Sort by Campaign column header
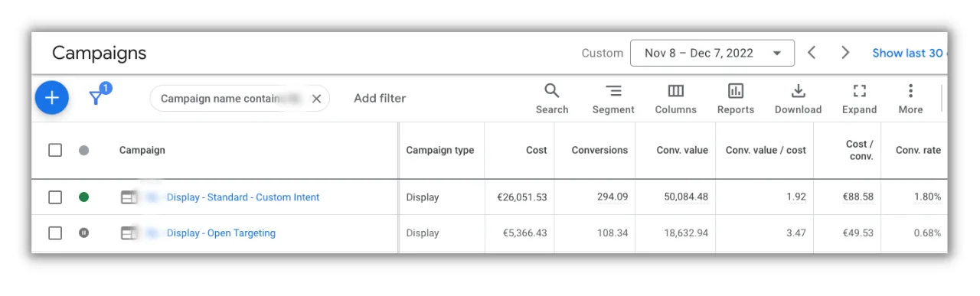Viewport: 980px width, 296px height. [x=142, y=151]
